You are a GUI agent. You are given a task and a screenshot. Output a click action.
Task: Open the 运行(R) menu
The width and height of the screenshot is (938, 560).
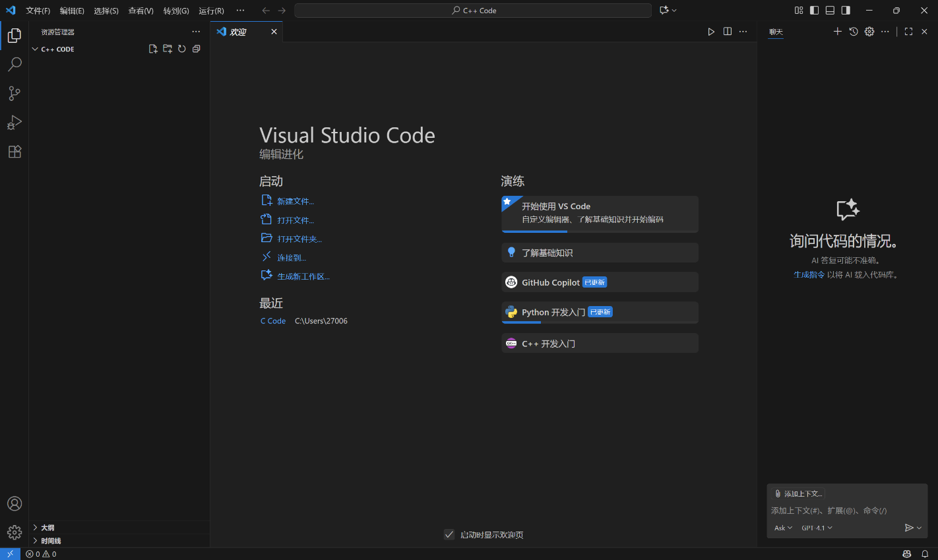211,11
